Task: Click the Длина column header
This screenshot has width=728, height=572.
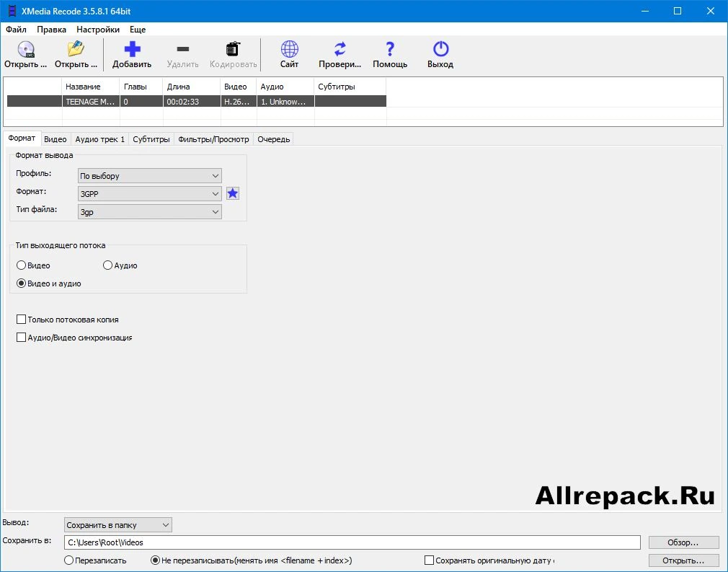Action: 191,87
